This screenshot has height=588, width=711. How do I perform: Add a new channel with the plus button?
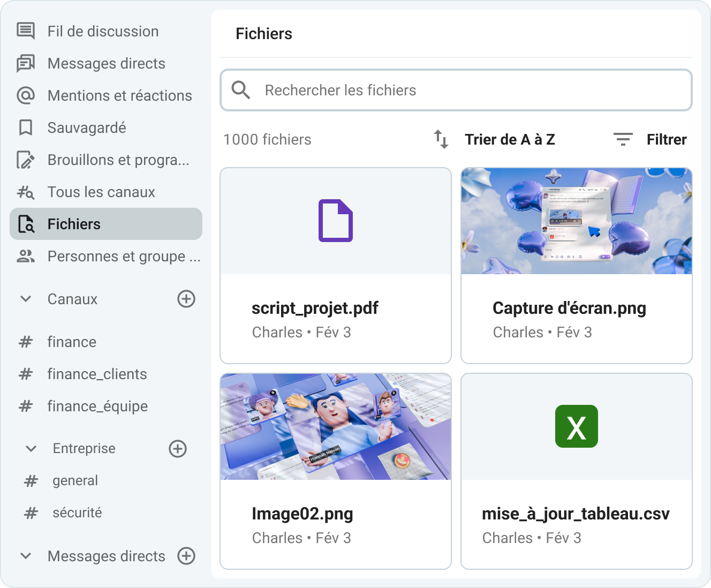[186, 299]
